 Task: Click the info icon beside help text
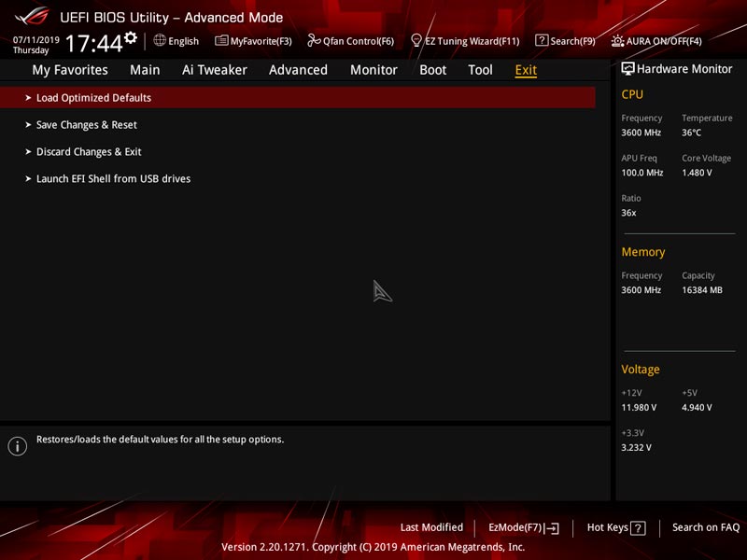18,446
